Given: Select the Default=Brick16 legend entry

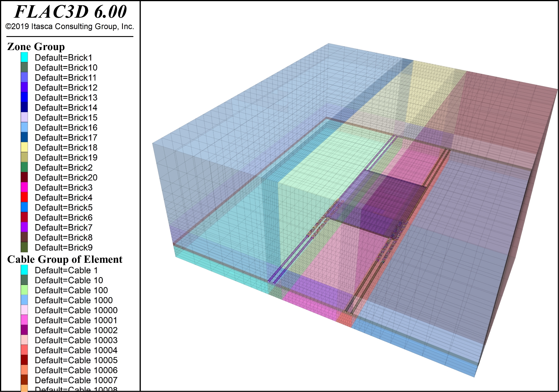Looking at the screenshot, I should [x=66, y=127].
